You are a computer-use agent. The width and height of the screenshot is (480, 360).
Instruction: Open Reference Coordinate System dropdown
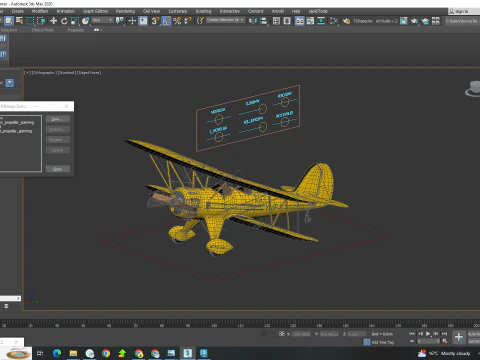point(103,20)
